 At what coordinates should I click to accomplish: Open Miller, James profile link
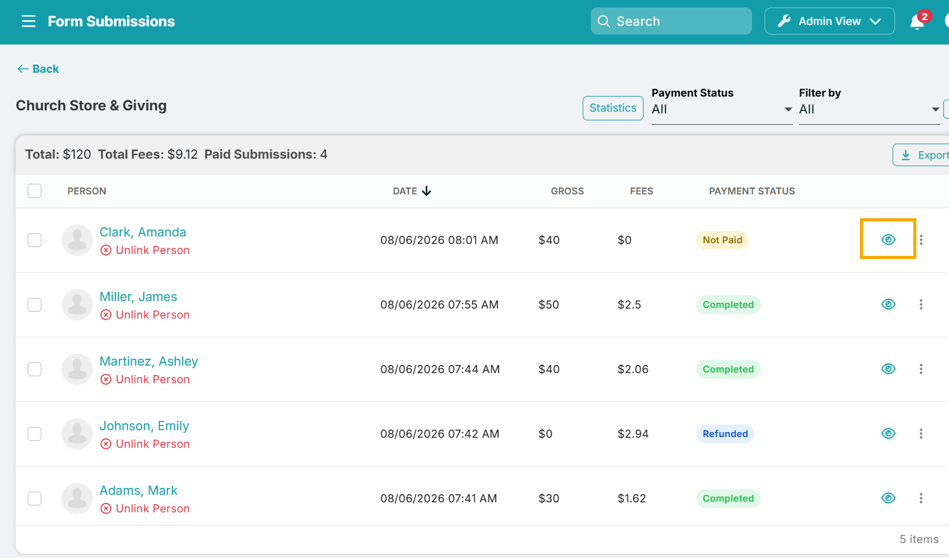[x=139, y=297]
